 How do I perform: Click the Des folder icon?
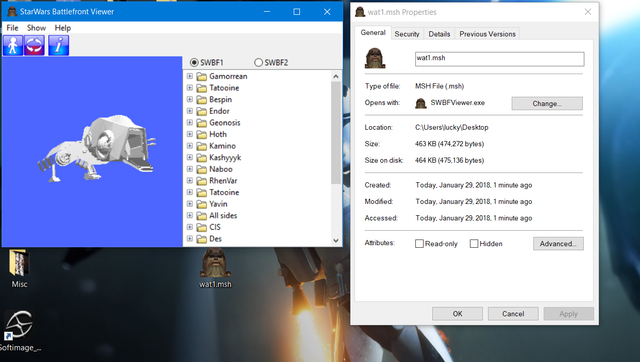click(201, 239)
